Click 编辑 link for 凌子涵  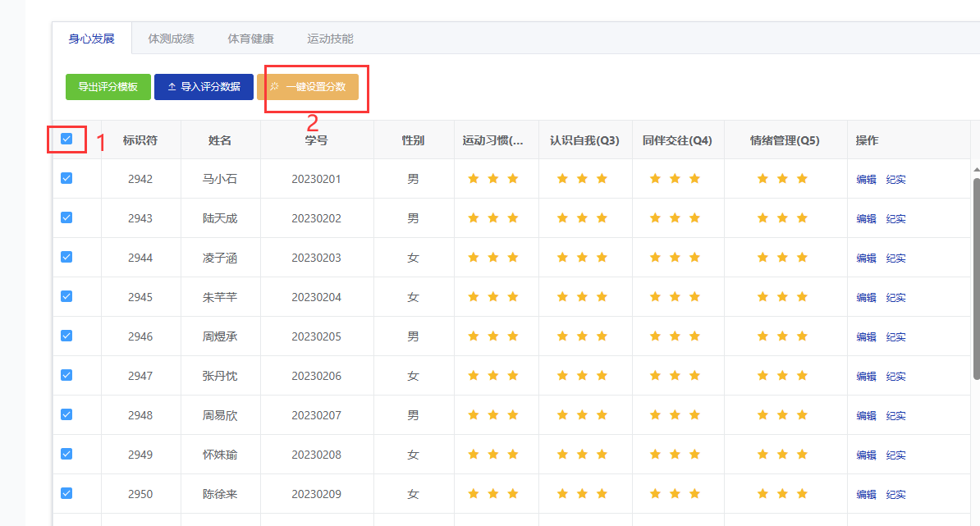click(x=866, y=258)
